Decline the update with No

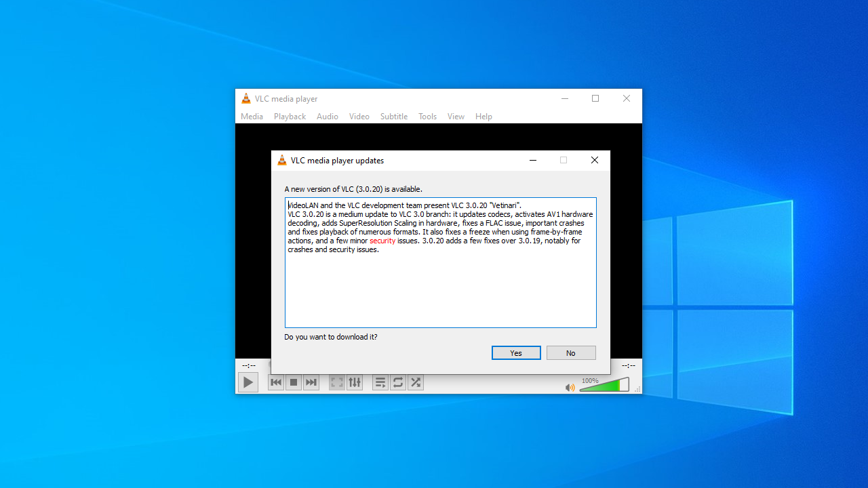pyautogui.click(x=571, y=353)
